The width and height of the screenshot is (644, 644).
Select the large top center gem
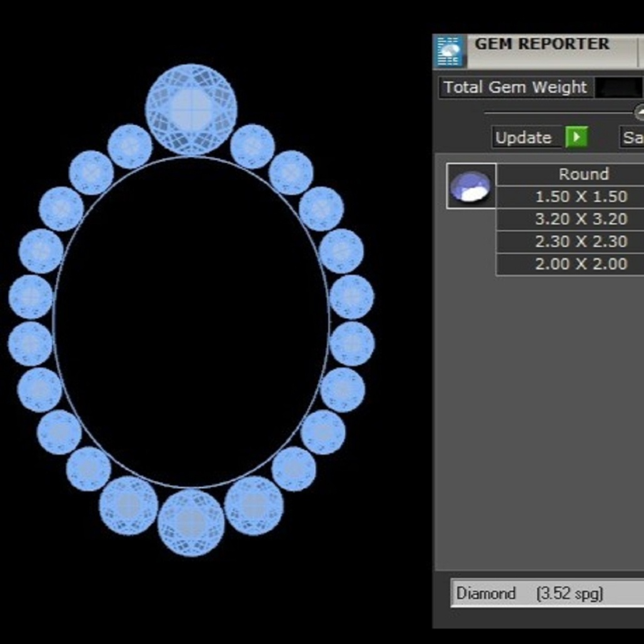point(191,109)
